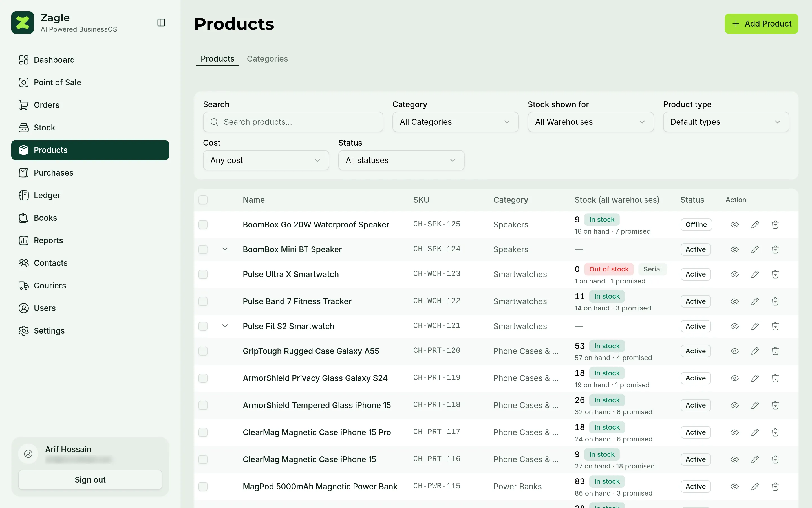Edit ArmorShield Tempered Glass iPhone 15
The image size is (812, 508).
click(x=755, y=405)
